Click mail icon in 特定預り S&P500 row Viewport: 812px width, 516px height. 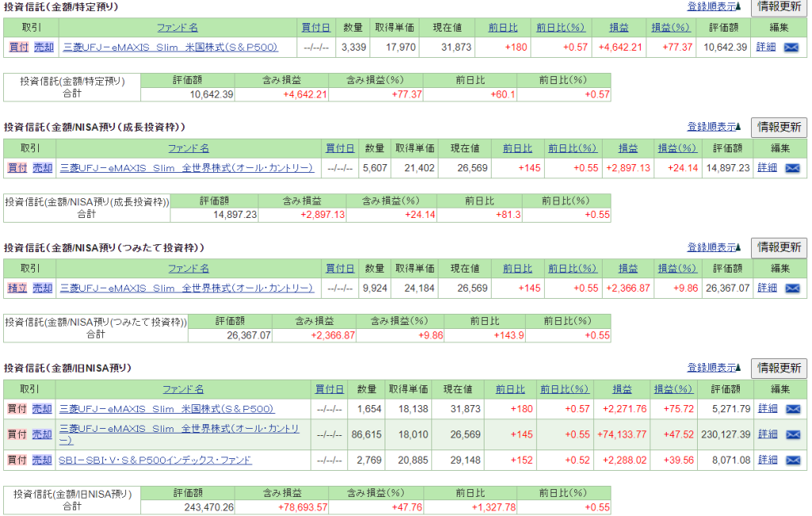click(791, 48)
